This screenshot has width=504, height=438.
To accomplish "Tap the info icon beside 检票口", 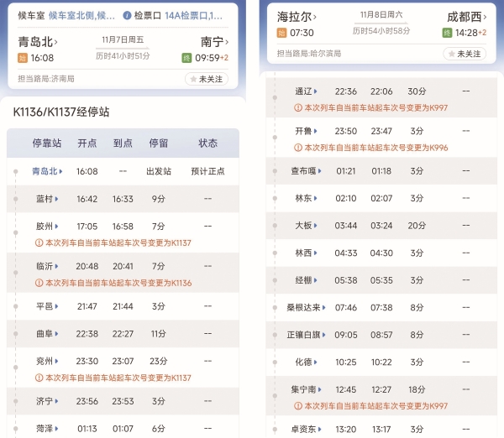I will 127,15.
